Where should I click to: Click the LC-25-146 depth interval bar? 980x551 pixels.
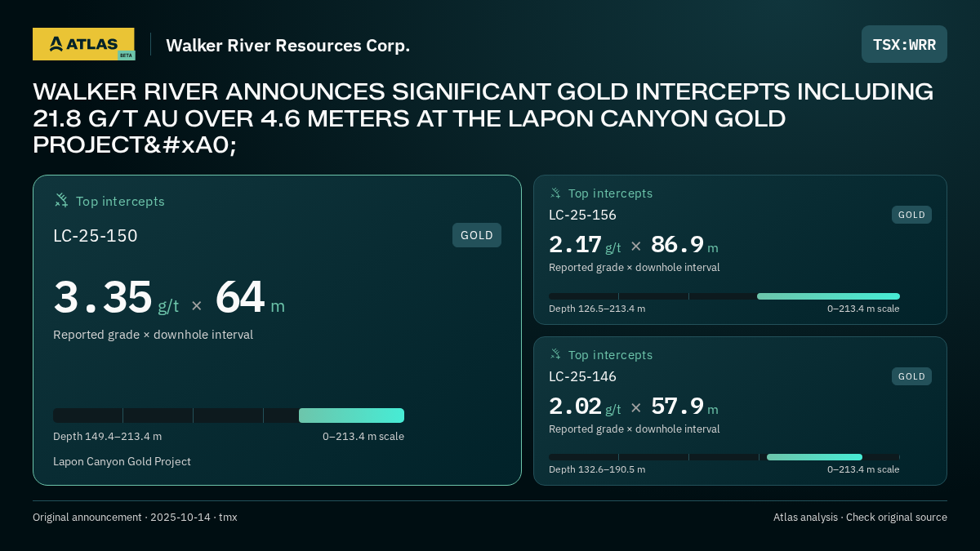[x=724, y=457]
